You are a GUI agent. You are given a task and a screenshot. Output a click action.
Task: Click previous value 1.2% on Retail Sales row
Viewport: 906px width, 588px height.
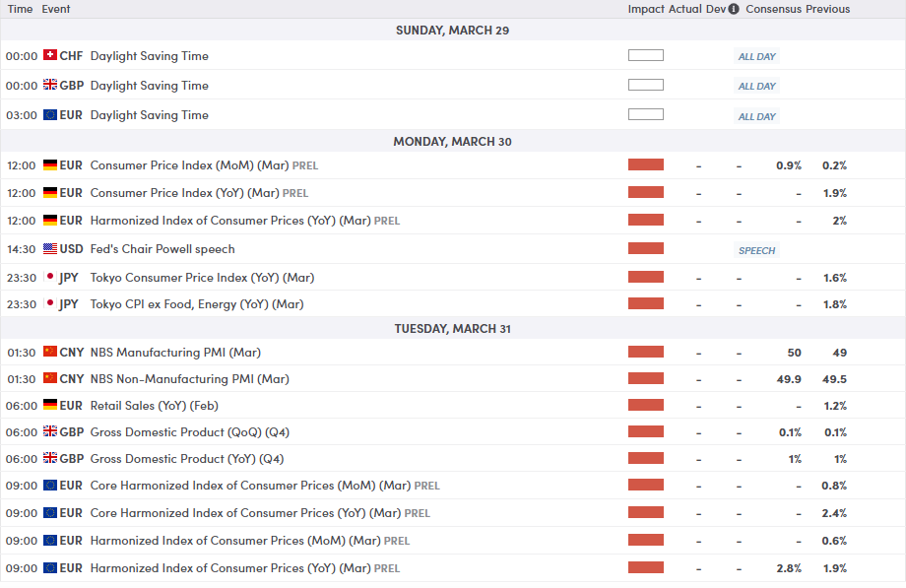[835, 406]
